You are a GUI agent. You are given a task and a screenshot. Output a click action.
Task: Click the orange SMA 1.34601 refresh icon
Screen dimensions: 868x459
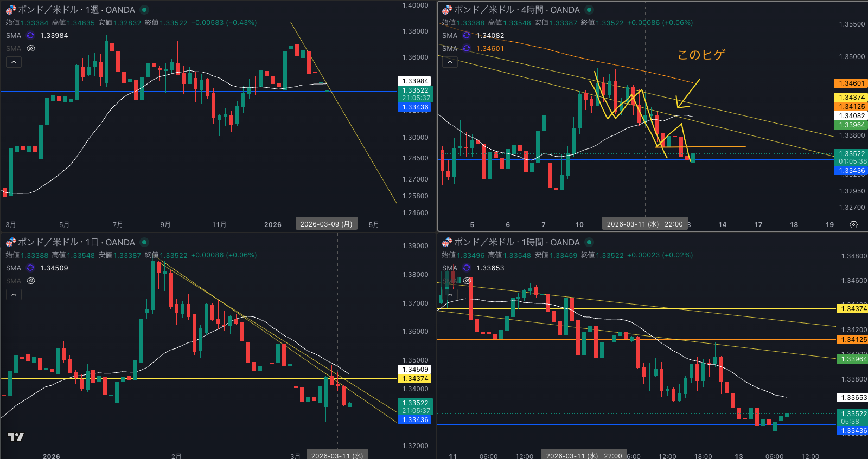pos(467,48)
